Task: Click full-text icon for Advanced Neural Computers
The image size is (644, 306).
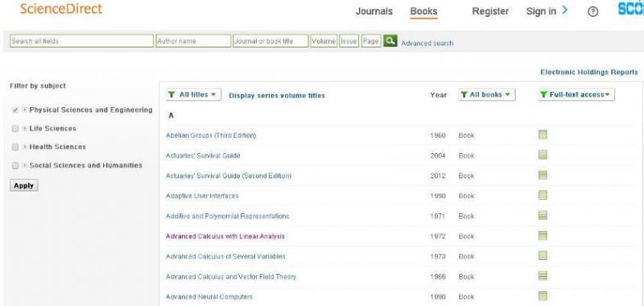Action: (x=543, y=296)
